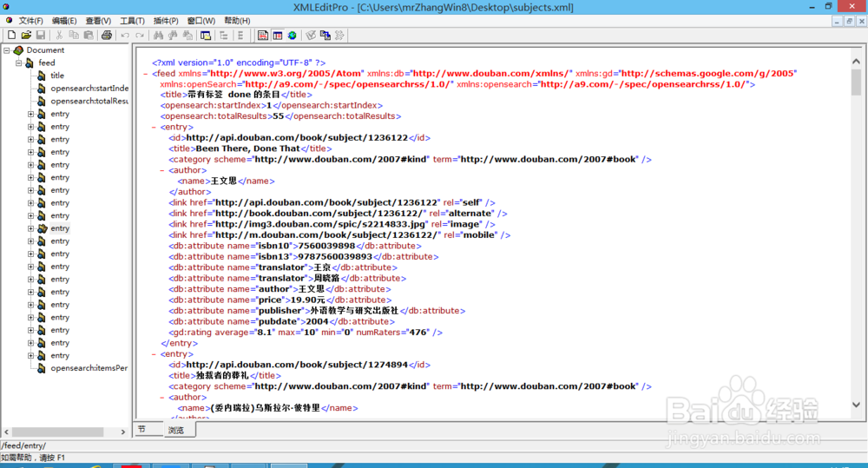The width and height of the screenshot is (868, 468).
Task: Click the Find Next binoculars icon
Action: [x=173, y=36]
